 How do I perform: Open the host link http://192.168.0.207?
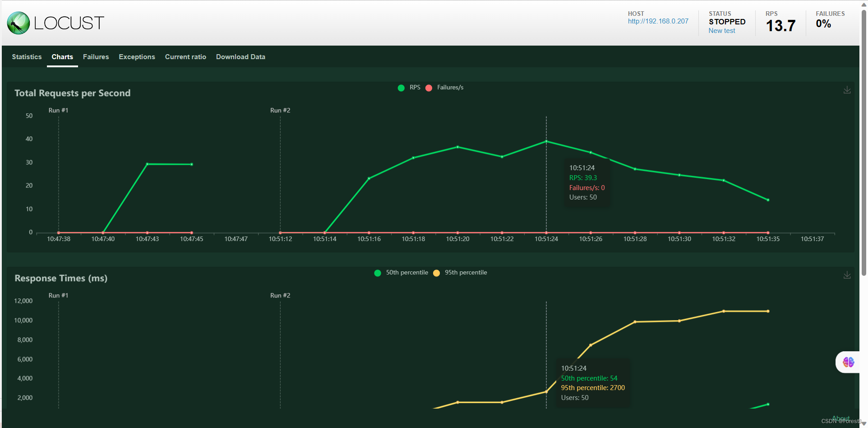click(658, 21)
